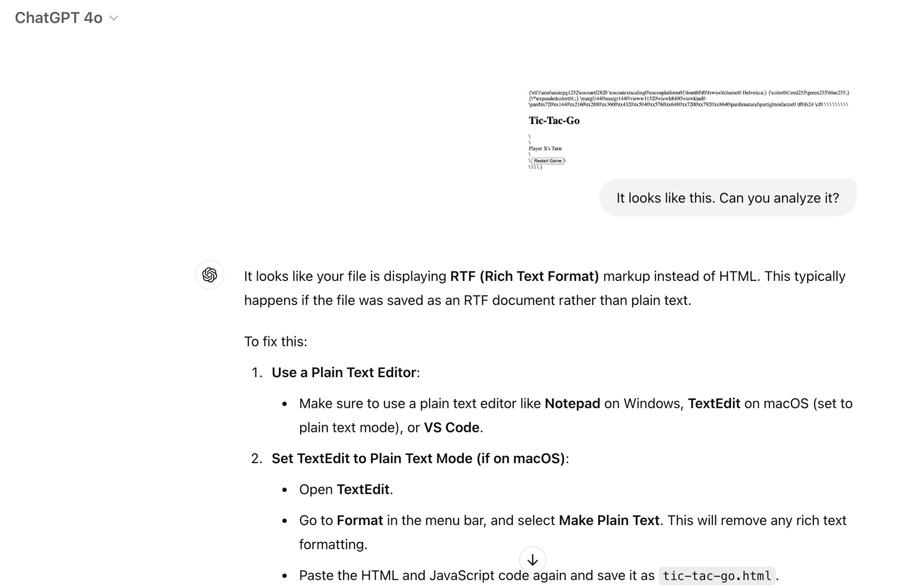Click the 'To fix this:' line

(275, 342)
